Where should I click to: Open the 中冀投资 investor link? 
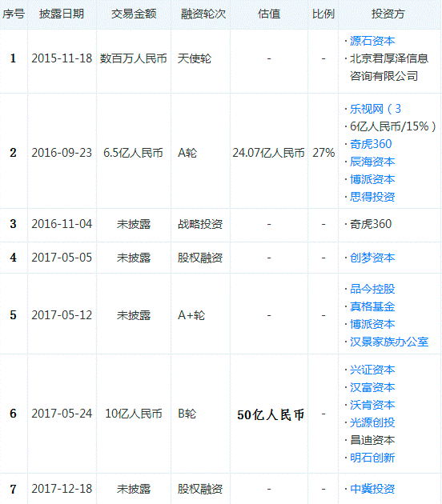pyautogui.click(x=372, y=490)
